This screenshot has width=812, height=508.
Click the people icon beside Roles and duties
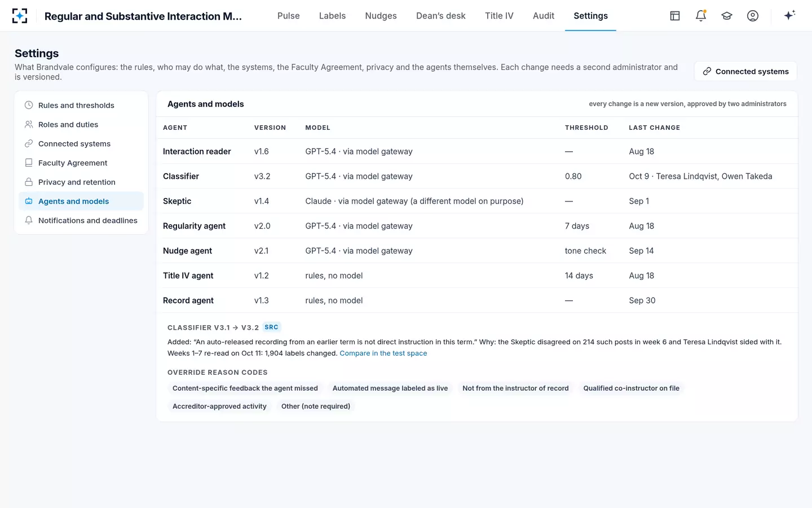(x=29, y=124)
